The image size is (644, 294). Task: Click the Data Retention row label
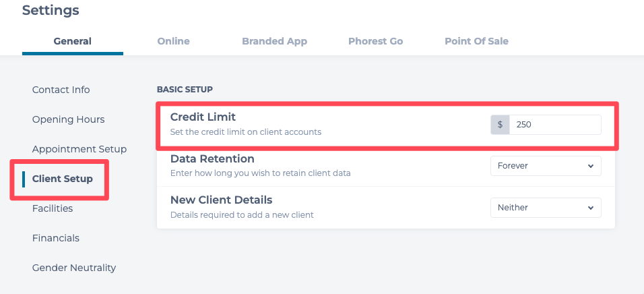(x=212, y=159)
